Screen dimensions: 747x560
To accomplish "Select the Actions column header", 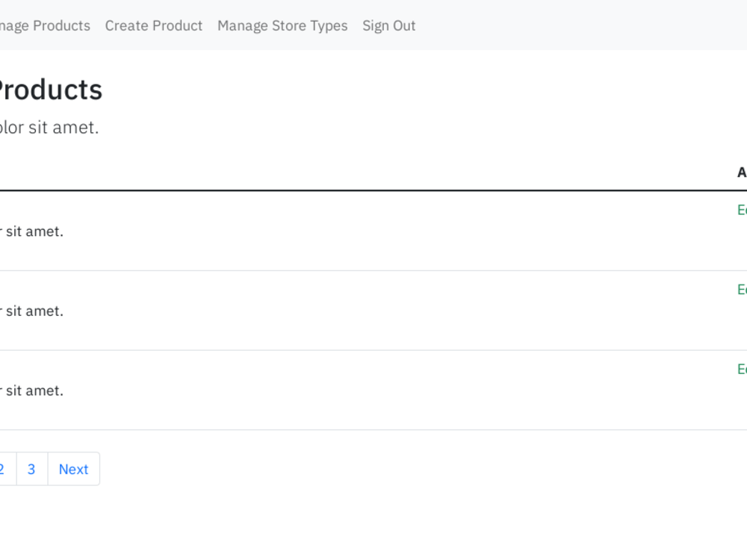I will click(742, 172).
